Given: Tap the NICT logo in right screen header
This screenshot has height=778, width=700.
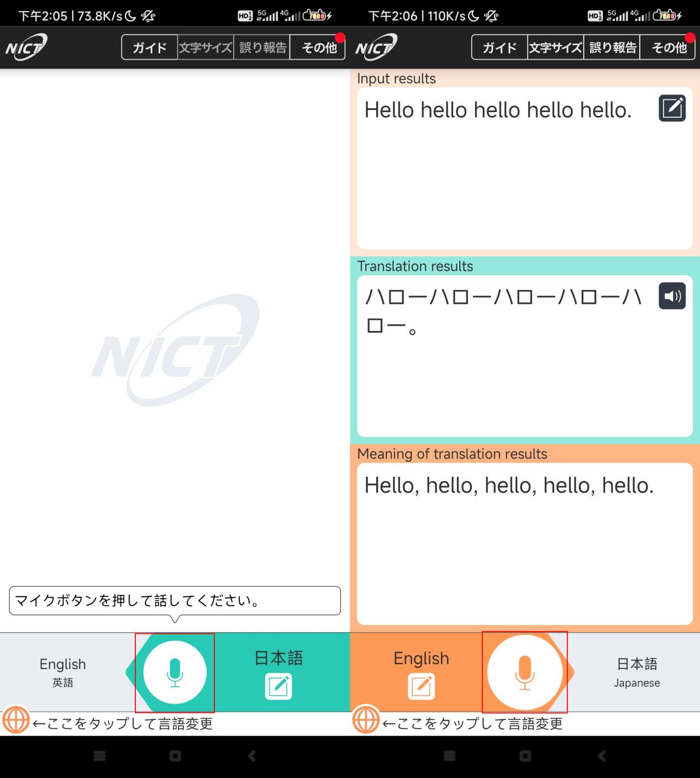Looking at the screenshot, I should (x=376, y=48).
